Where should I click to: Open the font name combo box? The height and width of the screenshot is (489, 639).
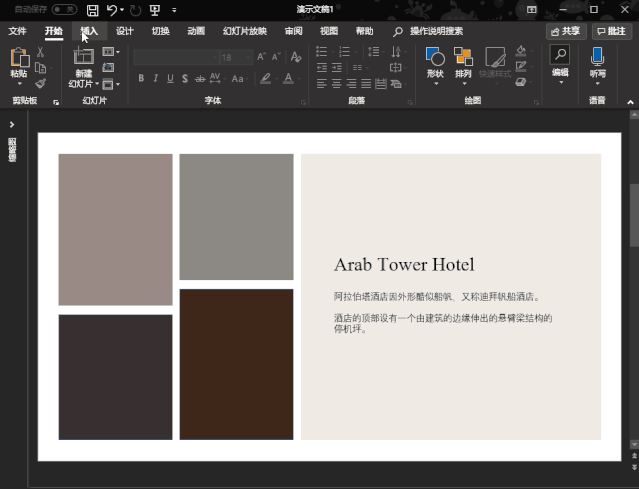[176, 57]
